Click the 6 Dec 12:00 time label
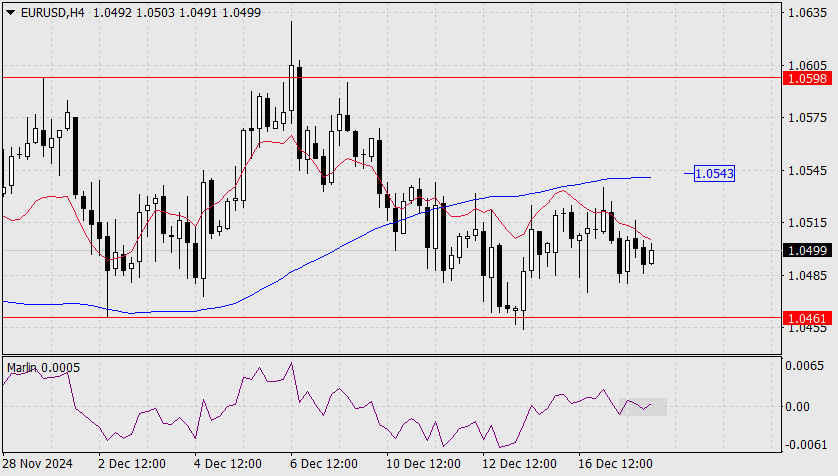This screenshot has width=838, height=476. click(x=324, y=463)
